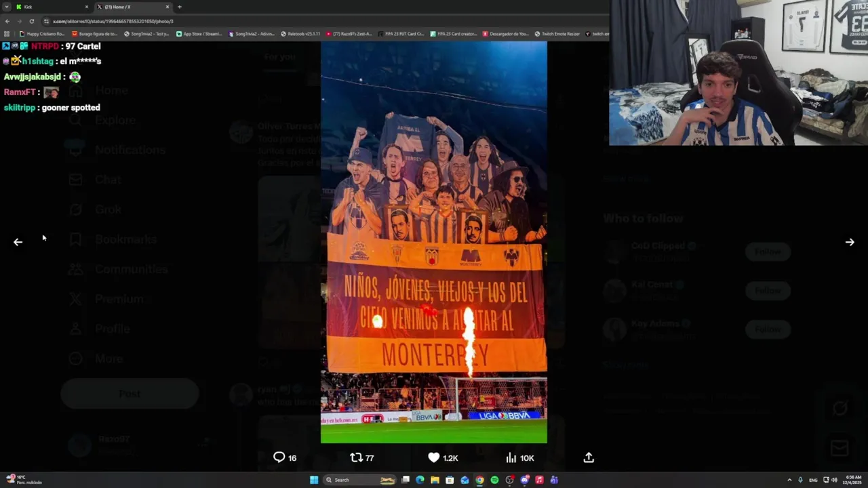Click the x.com address bar URL
868x488 pixels.
tap(113, 21)
